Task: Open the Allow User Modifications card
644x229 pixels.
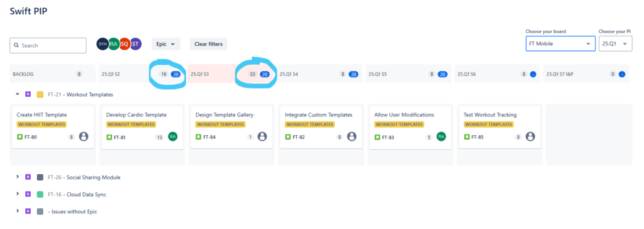Action: pos(410,127)
